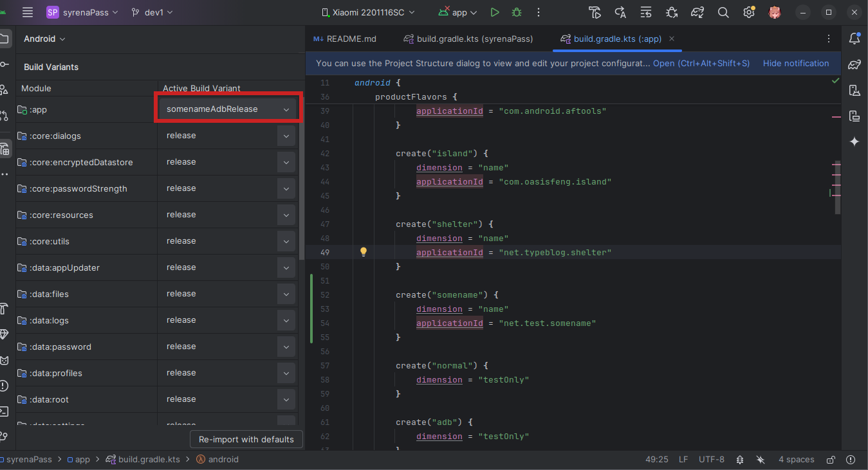
Task: Open the :app active build variant dropdown
Action: click(228, 109)
